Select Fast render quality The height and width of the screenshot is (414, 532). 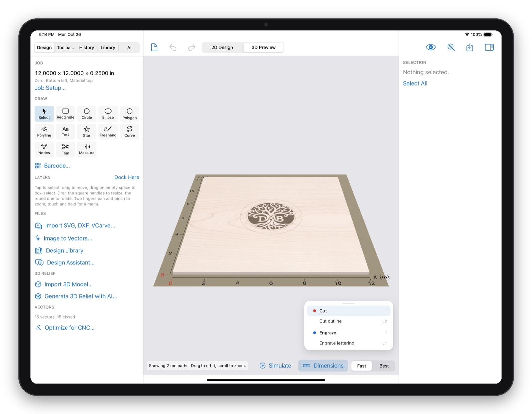tap(362, 366)
